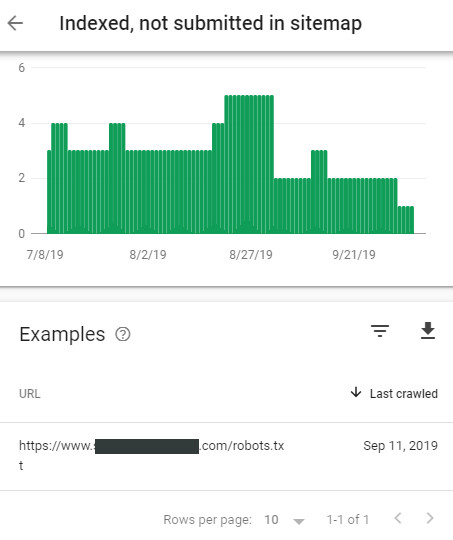The height and width of the screenshot is (540, 453).
Task: Click the last short bar in chart
Action: click(x=412, y=220)
